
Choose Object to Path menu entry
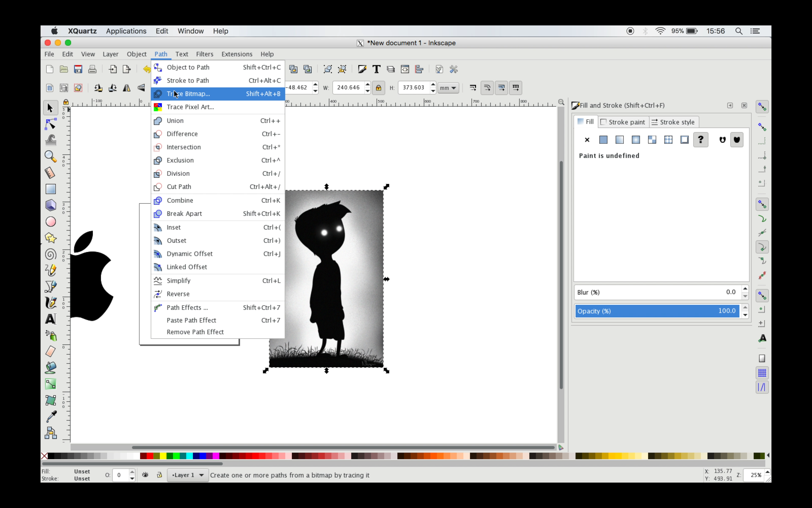(218, 67)
